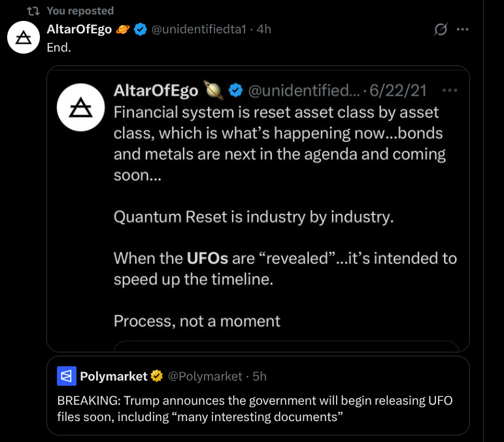Click the Polymarket logo avatar
Image resolution: width=504 pixels, height=442 pixels.
point(67,376)
